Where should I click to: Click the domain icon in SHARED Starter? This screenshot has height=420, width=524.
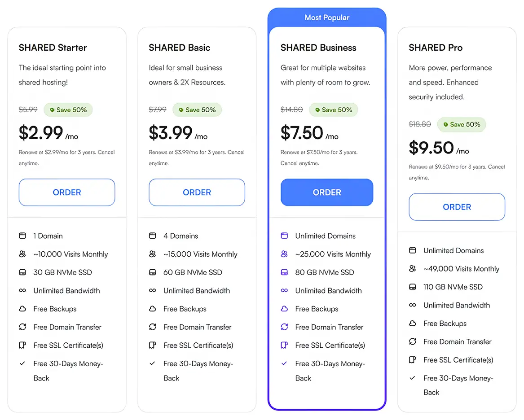(x=22, y=236)
